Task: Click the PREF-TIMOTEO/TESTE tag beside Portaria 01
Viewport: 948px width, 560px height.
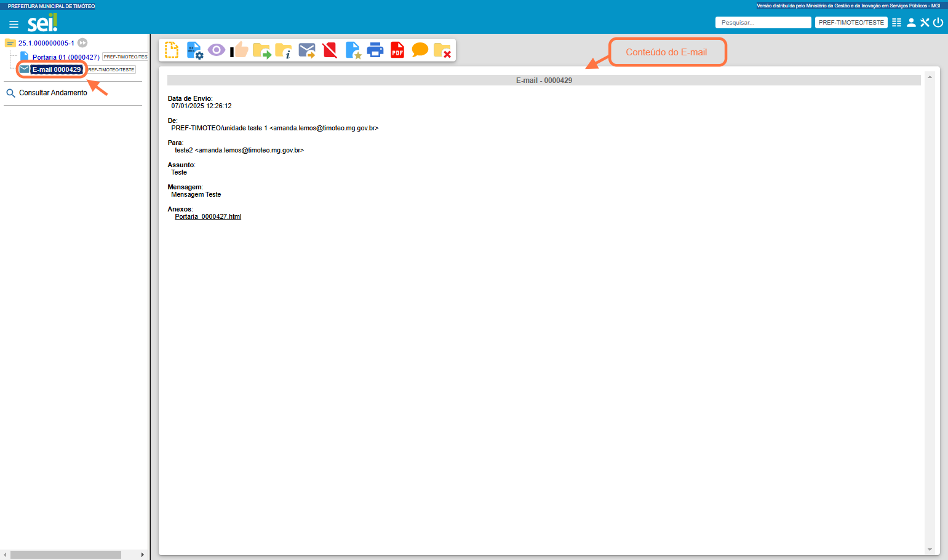Action: click(125, 57)
